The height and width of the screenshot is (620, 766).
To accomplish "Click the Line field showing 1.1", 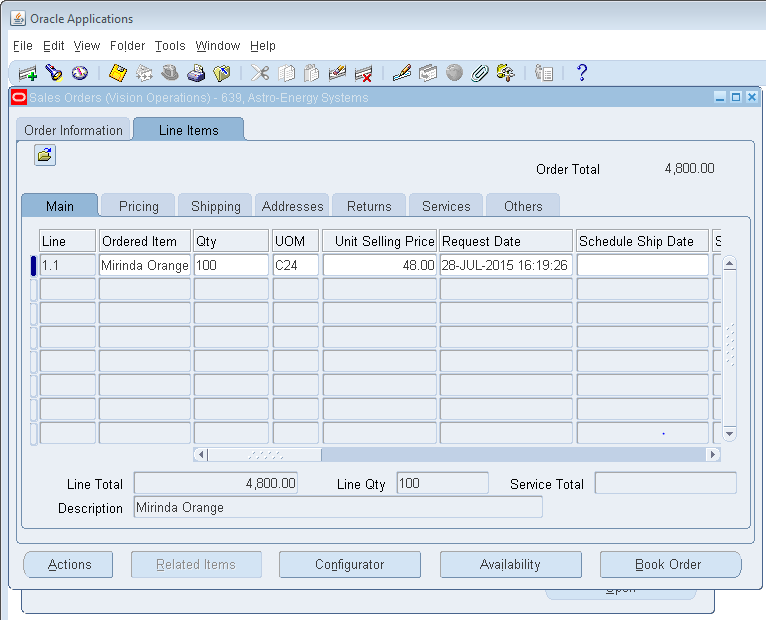I will [67, 265].
